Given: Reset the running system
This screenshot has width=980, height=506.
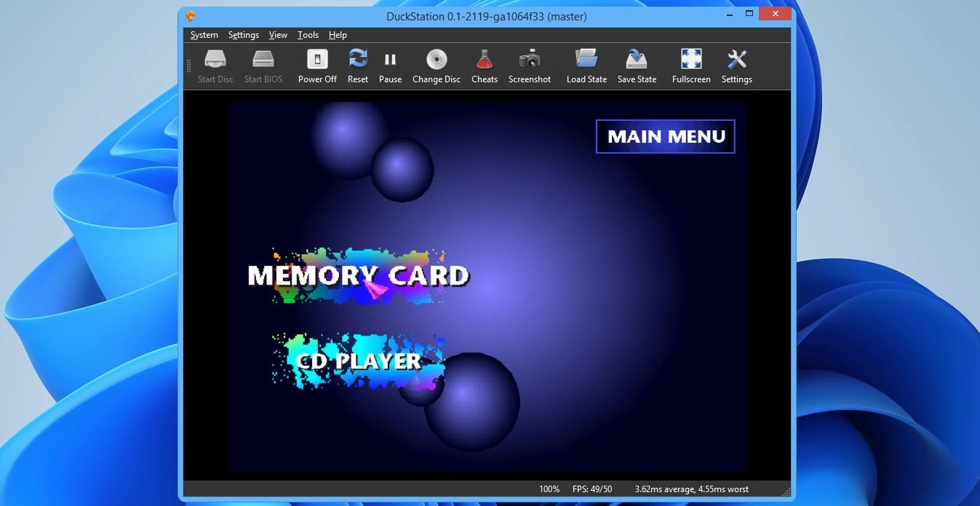Looking at the screenshot, I should [357, 66].
